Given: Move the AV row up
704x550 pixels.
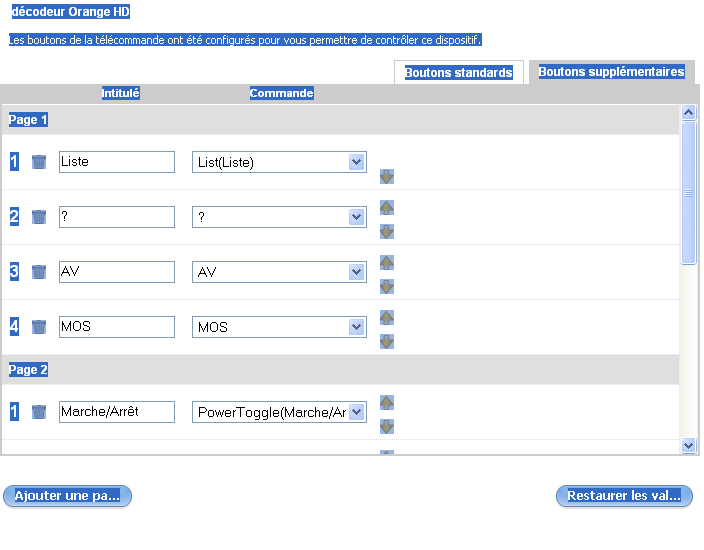Looking at the screenshot, I should 387,262.
